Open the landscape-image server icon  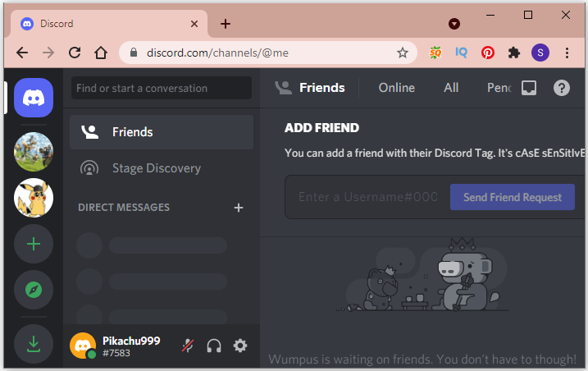[x=34, y=152]
